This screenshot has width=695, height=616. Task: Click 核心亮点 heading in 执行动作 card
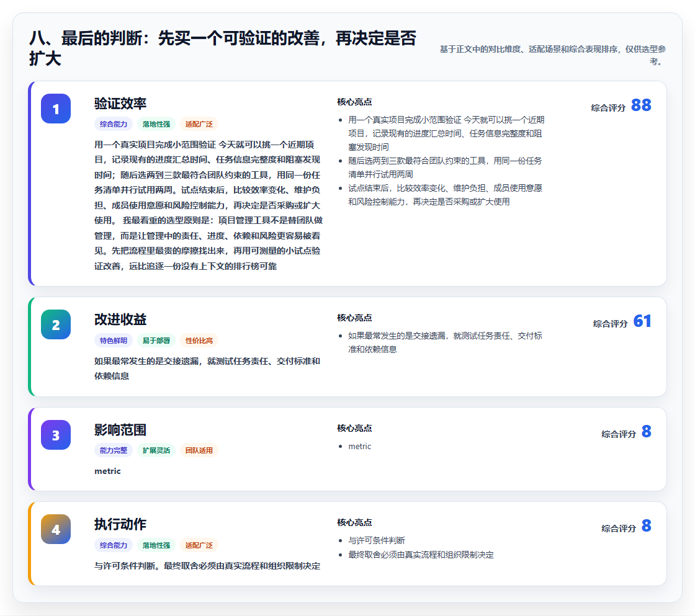point(354,522)
